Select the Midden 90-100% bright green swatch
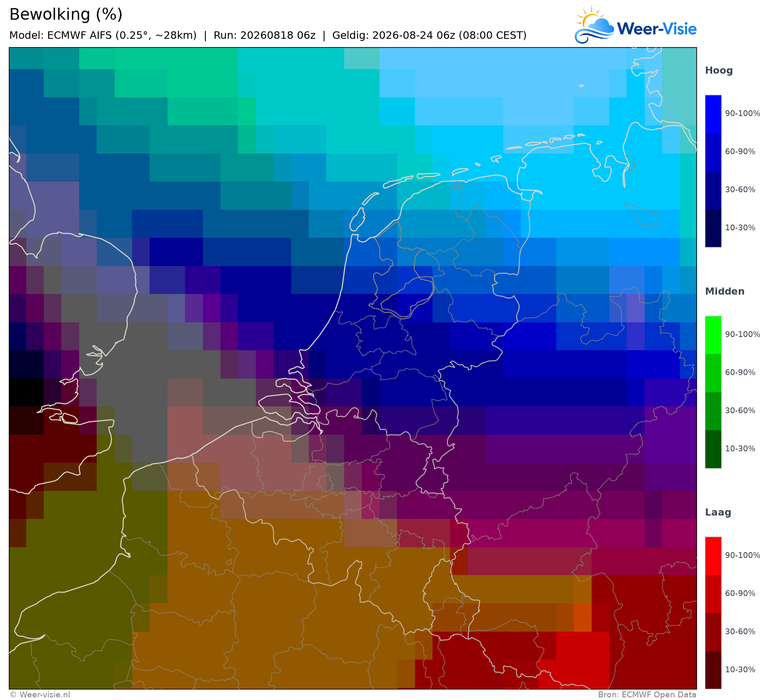 click(x=713, y=335)
